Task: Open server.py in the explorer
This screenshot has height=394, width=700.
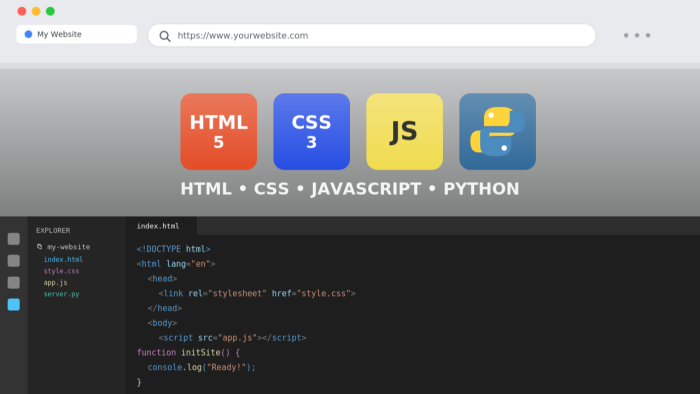Action: pyautogui.click(x=61, y=294)
